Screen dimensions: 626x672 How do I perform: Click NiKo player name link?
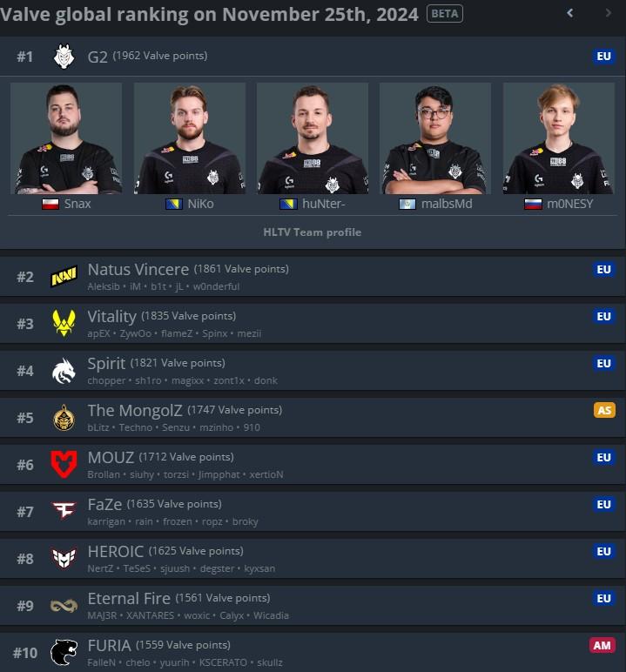coord(200,204)
